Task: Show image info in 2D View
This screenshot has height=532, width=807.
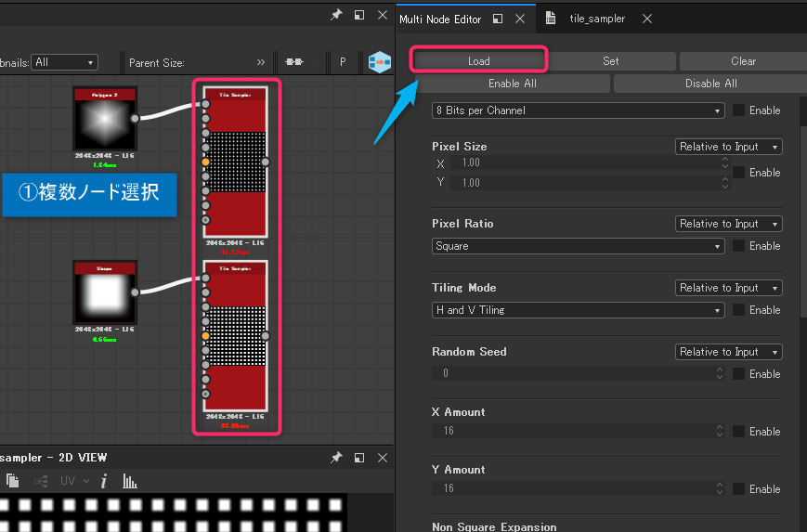Action: [x=103, y=481]
